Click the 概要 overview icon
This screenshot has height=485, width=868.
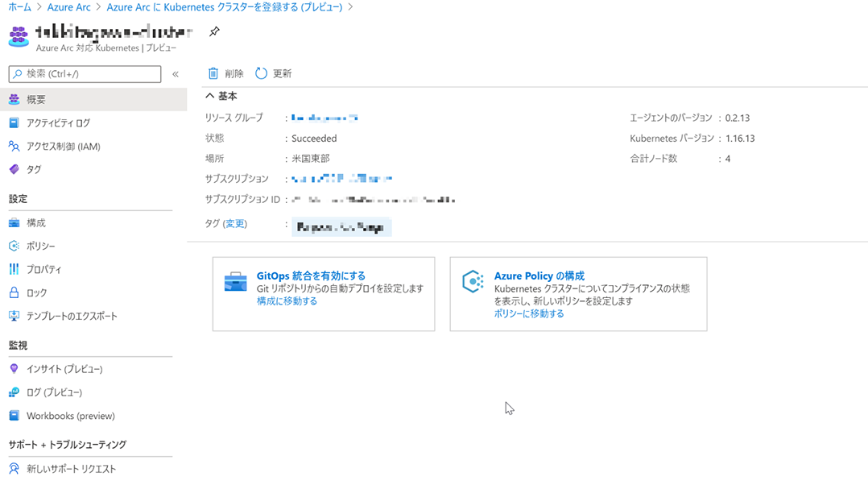click(x=14, y=99)
